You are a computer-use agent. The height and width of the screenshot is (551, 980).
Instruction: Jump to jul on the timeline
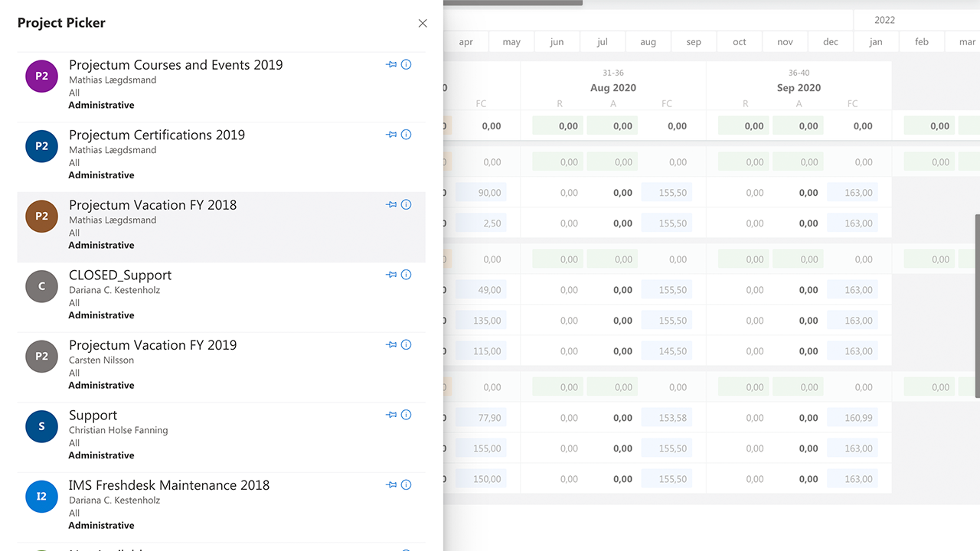point(603,42)
